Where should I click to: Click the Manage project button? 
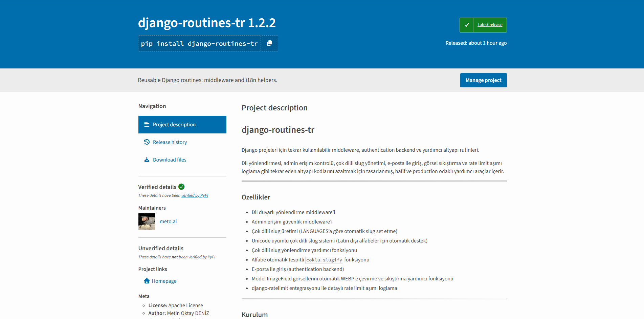[x=483, y=80]
